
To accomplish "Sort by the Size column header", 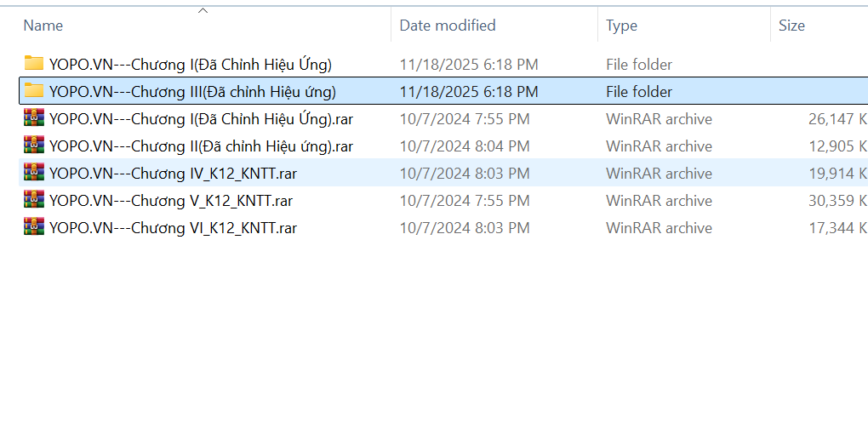I will coord(791,26).
